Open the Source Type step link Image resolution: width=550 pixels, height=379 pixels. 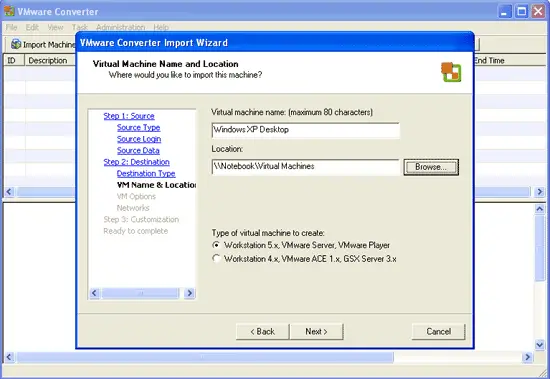[x=139, y=127]
